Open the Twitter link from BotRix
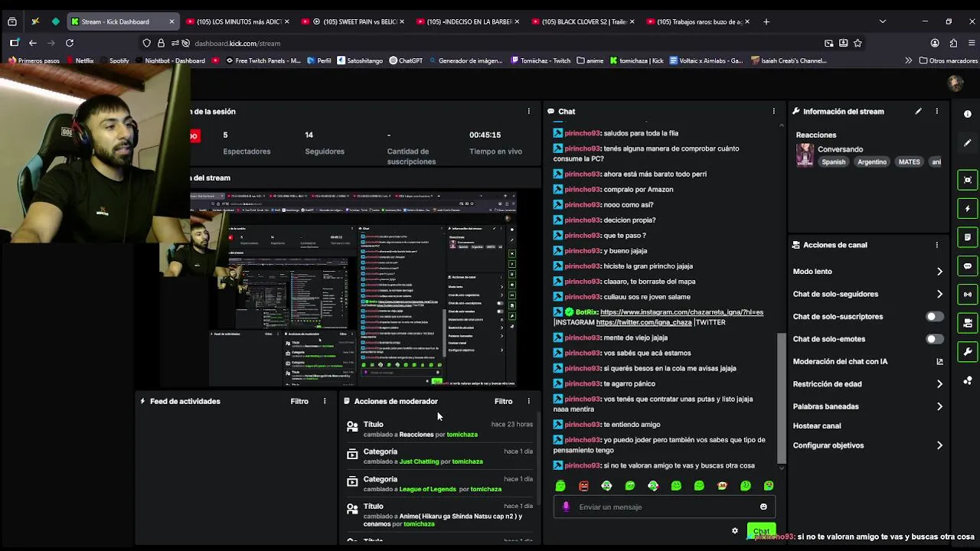Viewport: 980px width, 551px height. 644,322
